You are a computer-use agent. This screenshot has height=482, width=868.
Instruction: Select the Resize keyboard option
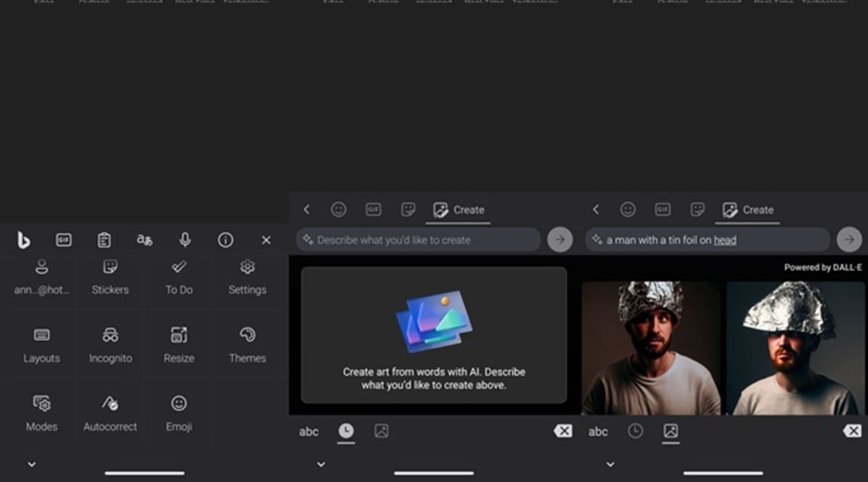[x=179, y=344]
